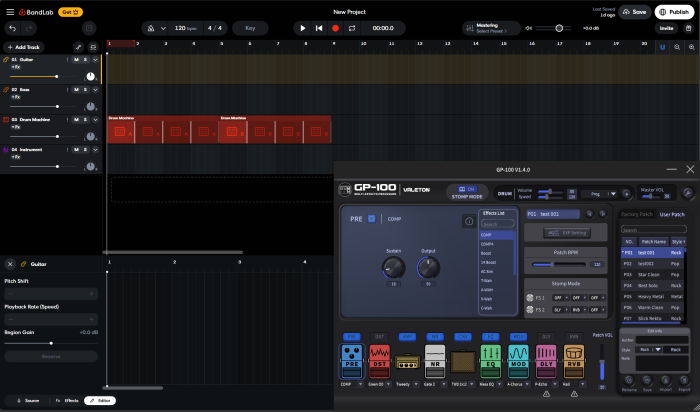Go to the next patch arrow
The image size is (700, 412).
pyautogui.click(x=603, y=214)
